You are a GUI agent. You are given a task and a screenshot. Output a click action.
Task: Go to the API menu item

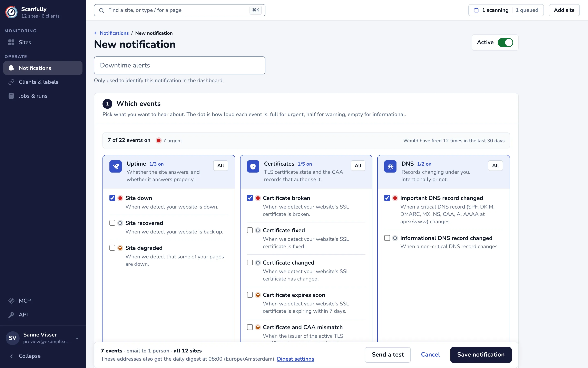point(43,315)
